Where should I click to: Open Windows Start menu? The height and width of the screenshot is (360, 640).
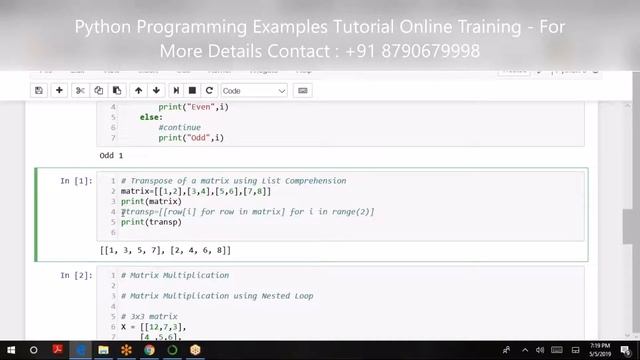[11, 350]
